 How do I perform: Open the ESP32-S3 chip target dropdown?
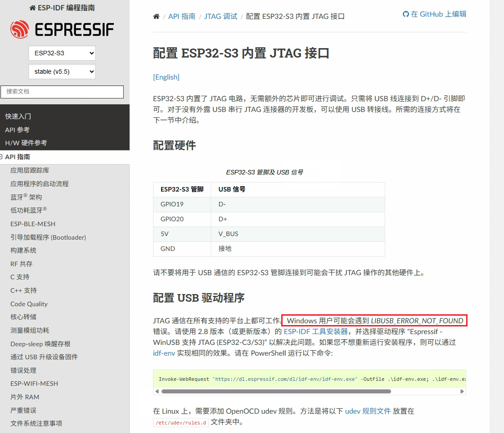(x=62, y=53)
